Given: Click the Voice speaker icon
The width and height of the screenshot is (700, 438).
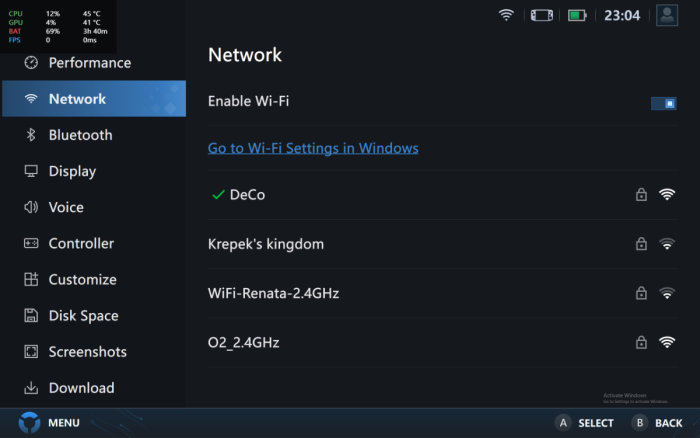Looking at the screenshot, I should point(31,207).
